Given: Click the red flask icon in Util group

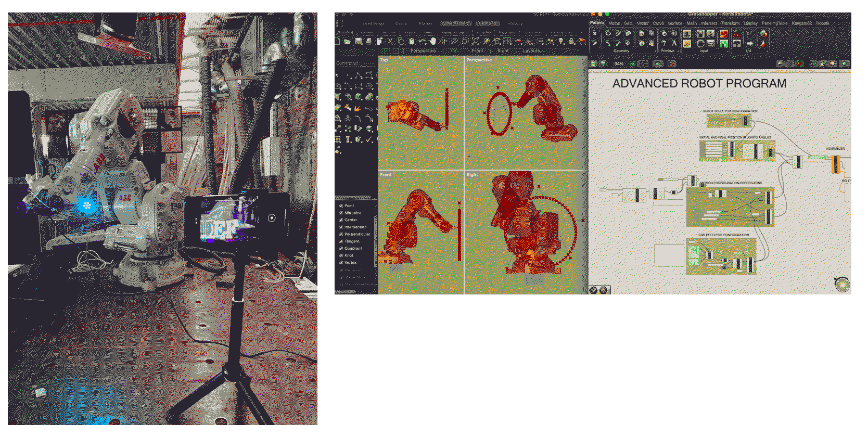Looking at the screenshot, I should coord(763,43).
